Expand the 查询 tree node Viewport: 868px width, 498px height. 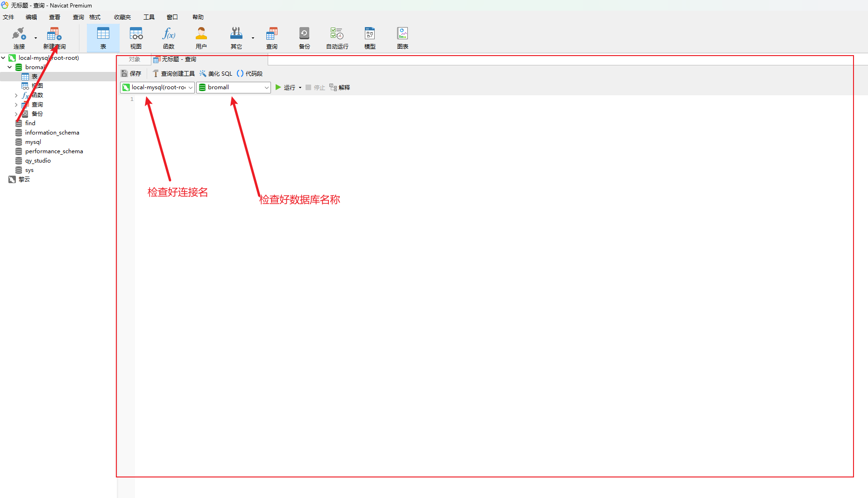[16, 105]
